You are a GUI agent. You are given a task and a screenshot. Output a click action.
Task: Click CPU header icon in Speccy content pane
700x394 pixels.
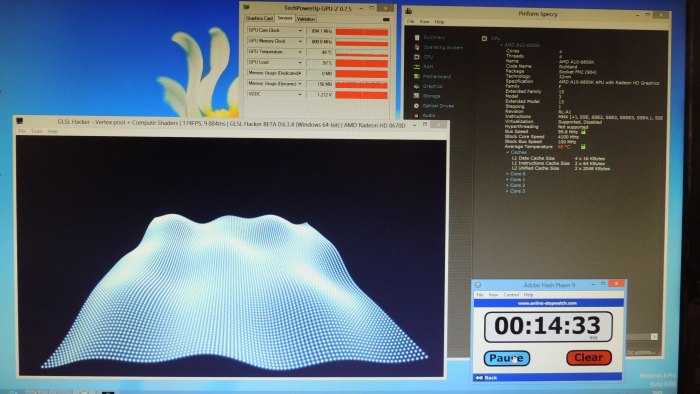[484, 39]
